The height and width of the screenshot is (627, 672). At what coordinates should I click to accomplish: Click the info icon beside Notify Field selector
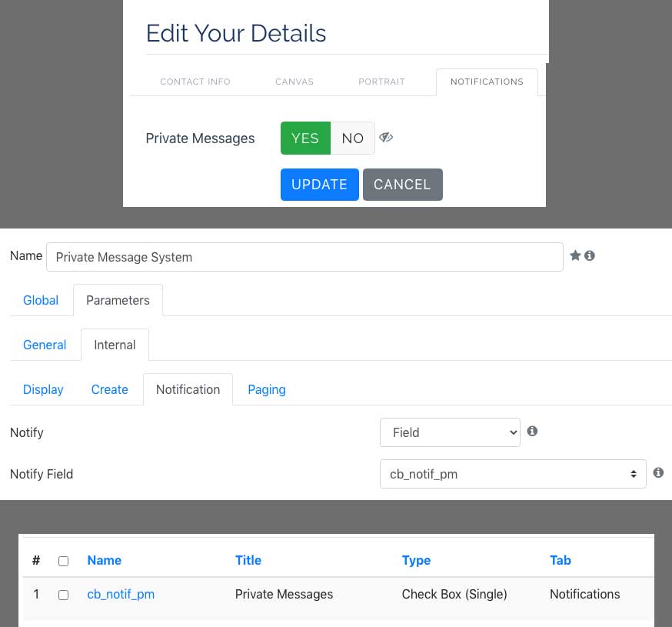(658, 472)
